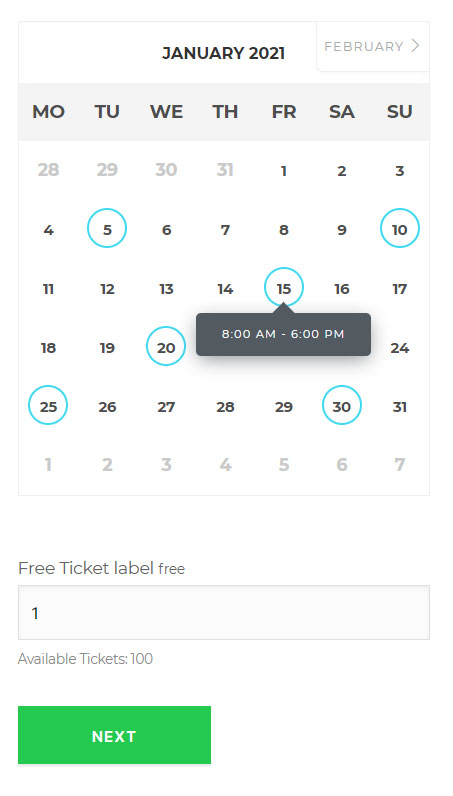Click the 8:00 AM - 6:00 PM tooltip
Viewport: 453px width, 796px height.
(x=283, y=334)
